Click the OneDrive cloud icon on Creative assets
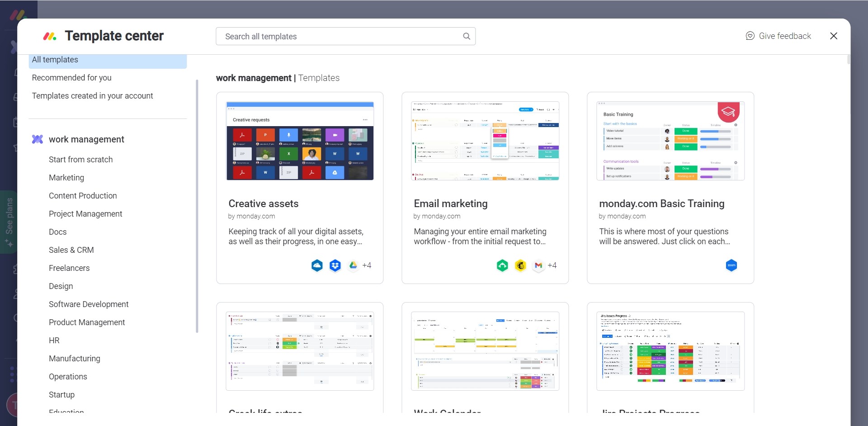Viewport: 868px width, 426px height. (317, 265)
